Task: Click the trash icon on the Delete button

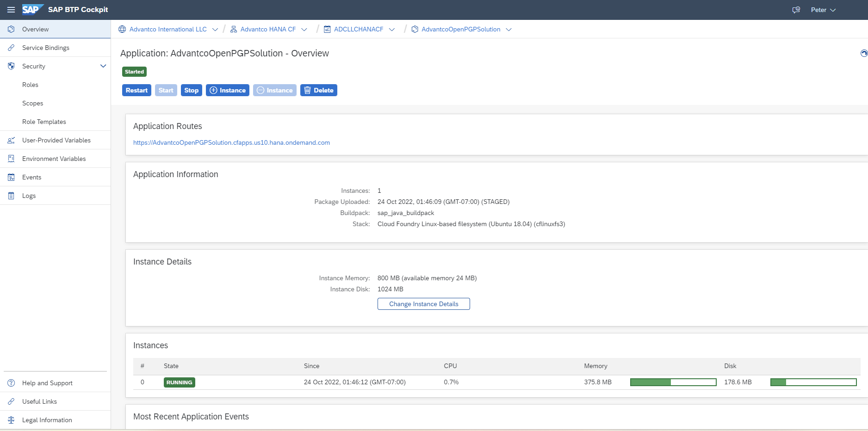Action: pyautogui.click(x=307, y=90)
